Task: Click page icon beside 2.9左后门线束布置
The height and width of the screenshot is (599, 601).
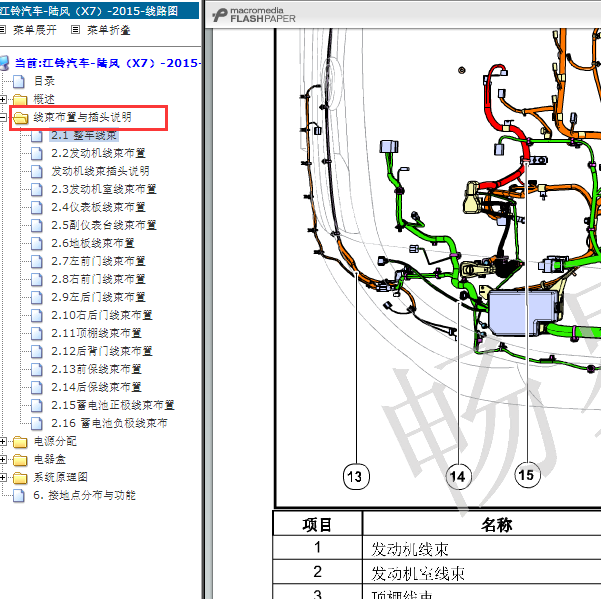Action: [x=37, y=297]
